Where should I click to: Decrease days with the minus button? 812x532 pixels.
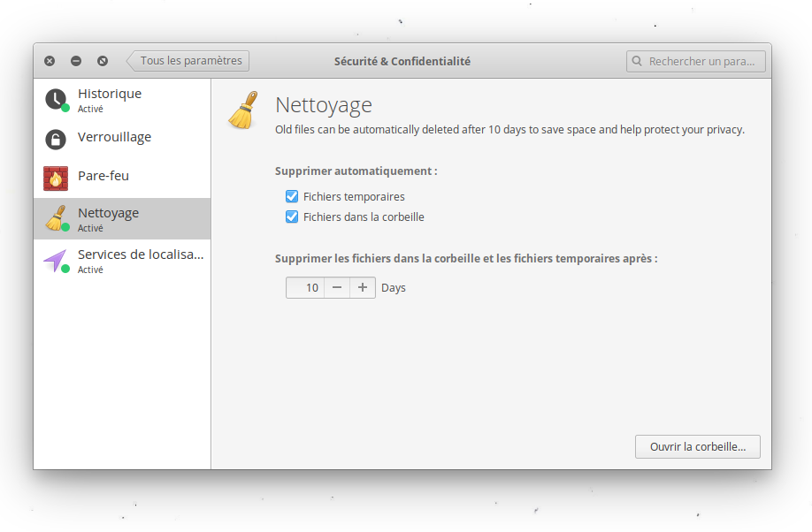click(x=337, y=287)
